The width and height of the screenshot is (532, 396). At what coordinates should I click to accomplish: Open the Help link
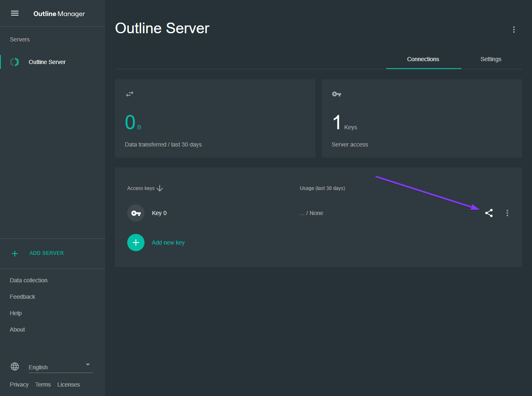click(16, 313)
